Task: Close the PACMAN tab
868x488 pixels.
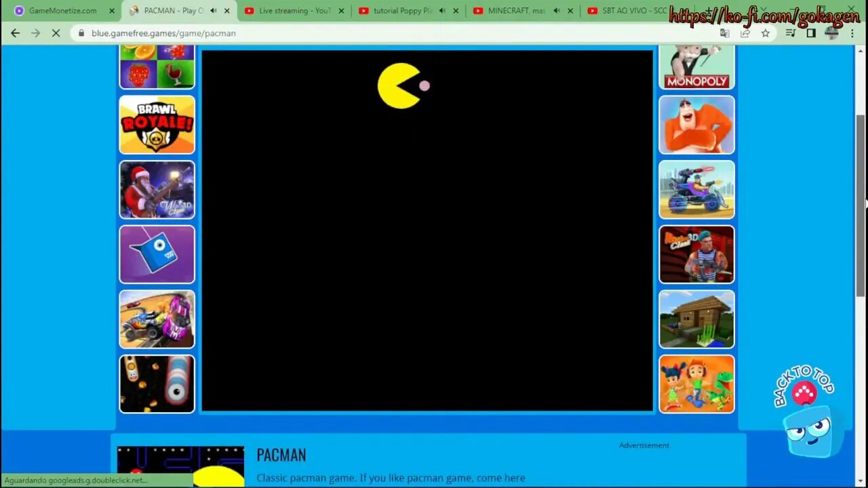Action: pyautogui.click(x=226, y=11)
